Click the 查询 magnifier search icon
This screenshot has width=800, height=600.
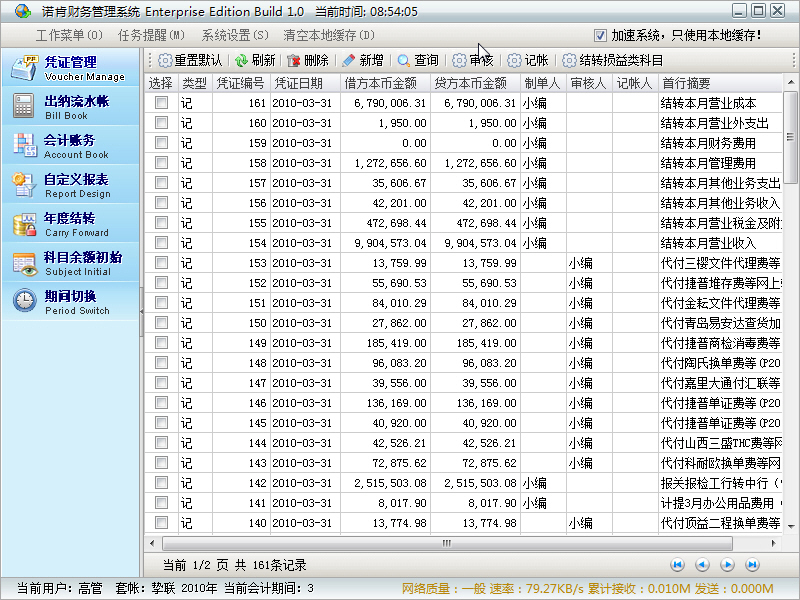[x=404, y=60]
